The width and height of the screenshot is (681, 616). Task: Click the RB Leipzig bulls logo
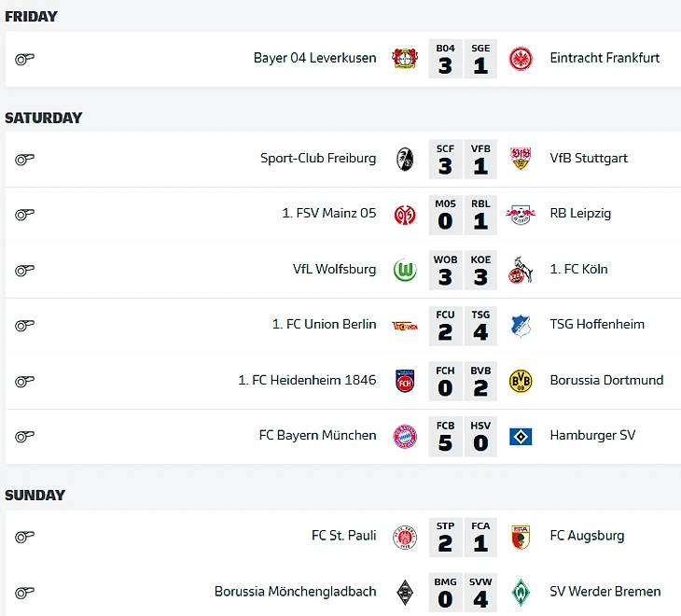(x=521, y=214)
